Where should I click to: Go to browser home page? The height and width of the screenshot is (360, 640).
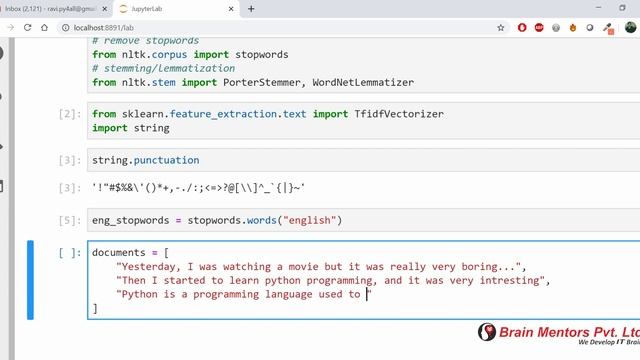click(44, 27)
